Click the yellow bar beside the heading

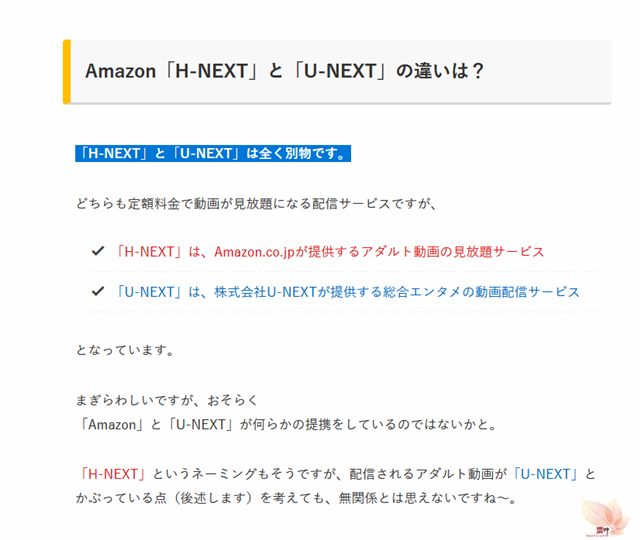coord(67,71)
